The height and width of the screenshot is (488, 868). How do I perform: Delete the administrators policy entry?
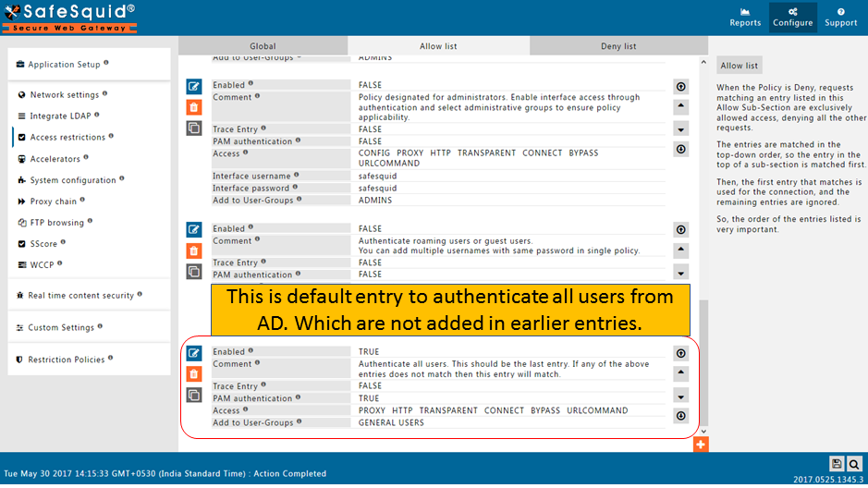(x=194, y=107)
